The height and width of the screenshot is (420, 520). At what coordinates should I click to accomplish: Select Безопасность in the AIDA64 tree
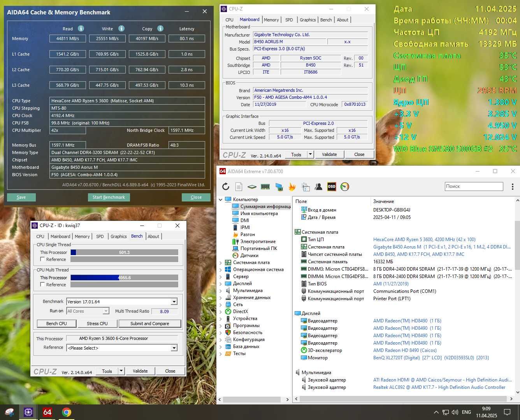(248, 332)
